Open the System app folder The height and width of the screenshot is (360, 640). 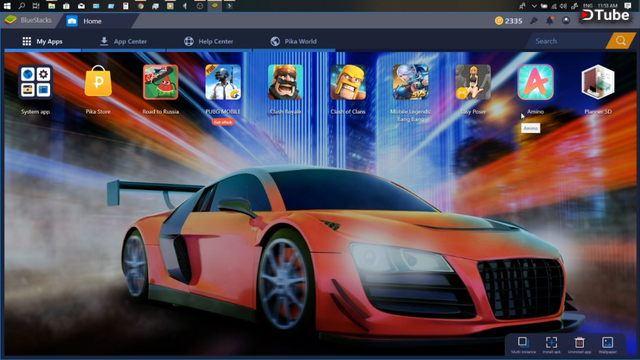pos(36,82)
